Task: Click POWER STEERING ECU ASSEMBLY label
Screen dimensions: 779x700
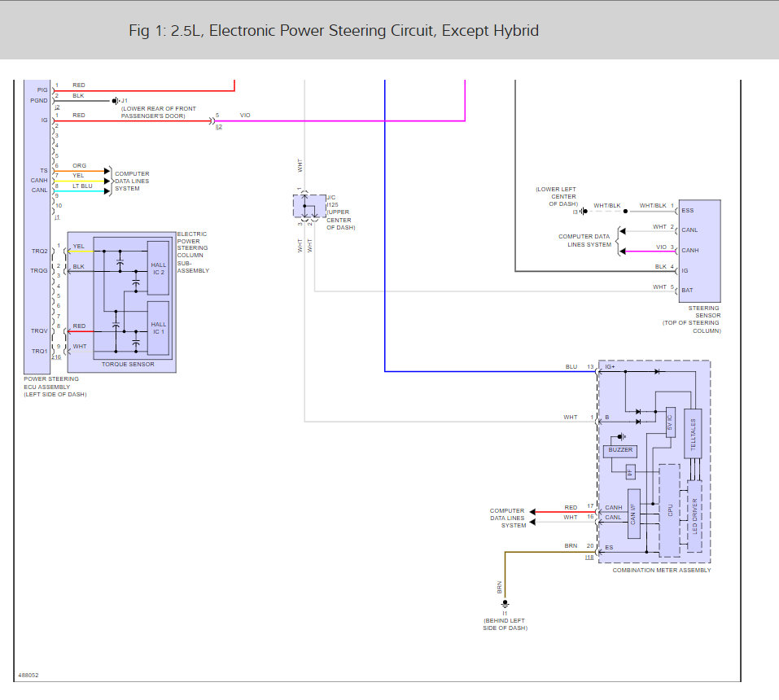Action: (x=51, y=383)
